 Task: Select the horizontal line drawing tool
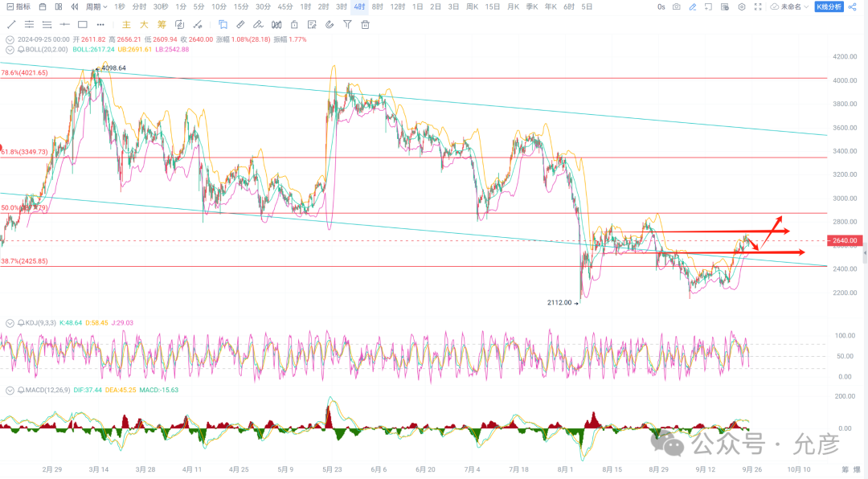click(65, 24)
